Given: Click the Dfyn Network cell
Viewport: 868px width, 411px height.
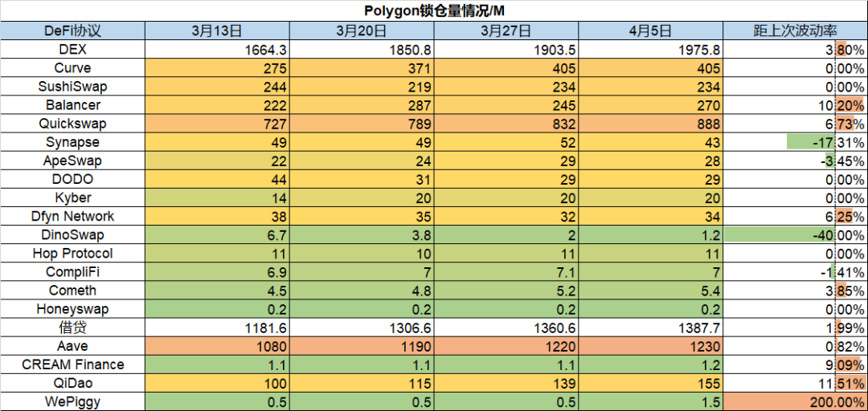Looking at the screenshot, I should click(x=72, y=216).
